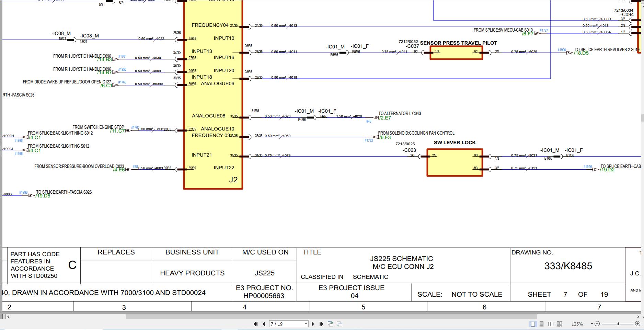Switch to continuous facing view
This screenshot has height=330, width=644.
560,324
